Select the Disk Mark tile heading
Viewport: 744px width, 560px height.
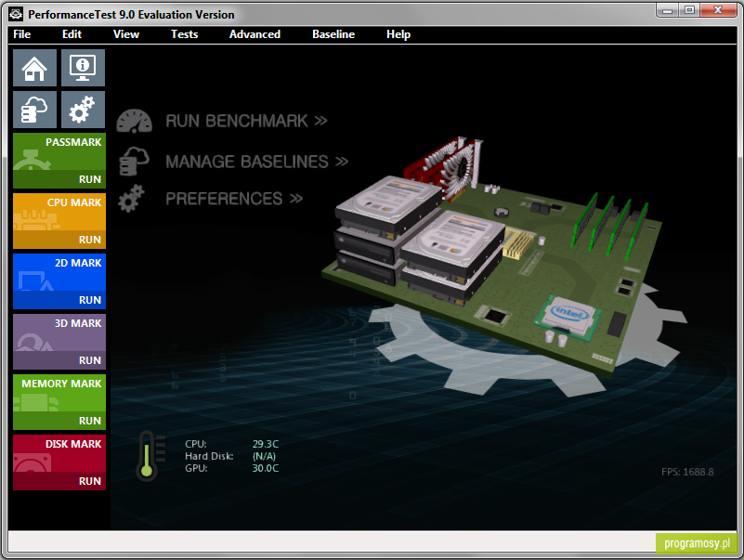[73, 444]
